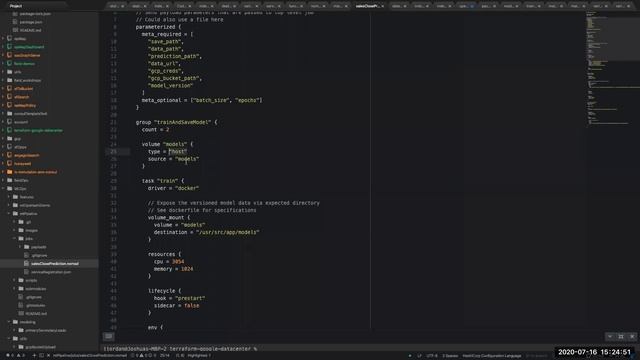
Task: Click "/usr/src/app/models" destination string
Action: click(227, 232)
